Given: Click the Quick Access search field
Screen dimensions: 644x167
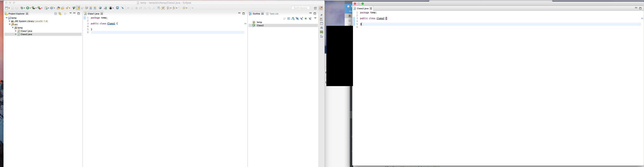Looking at the screenshot, I should click(x=300, y=8).
